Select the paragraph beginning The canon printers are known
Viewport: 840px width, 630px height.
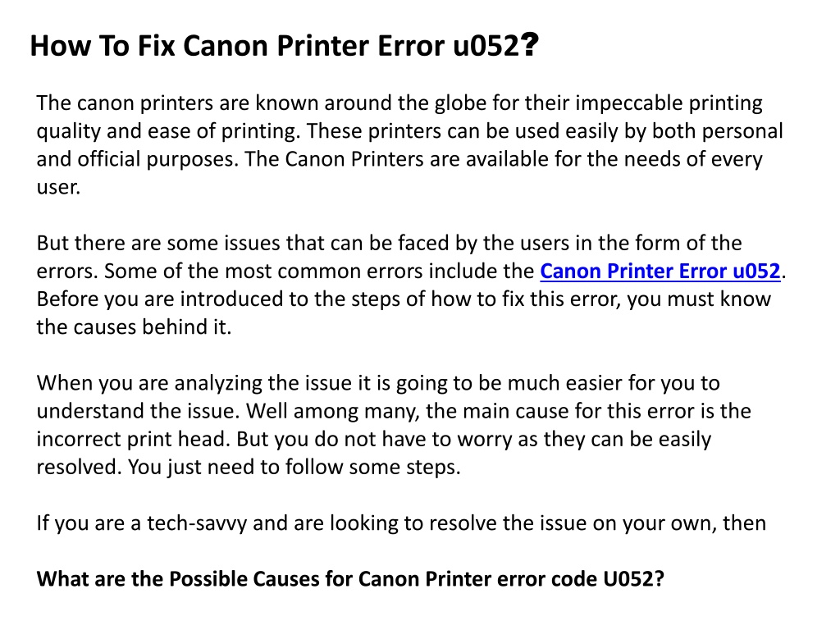(410, 144)
